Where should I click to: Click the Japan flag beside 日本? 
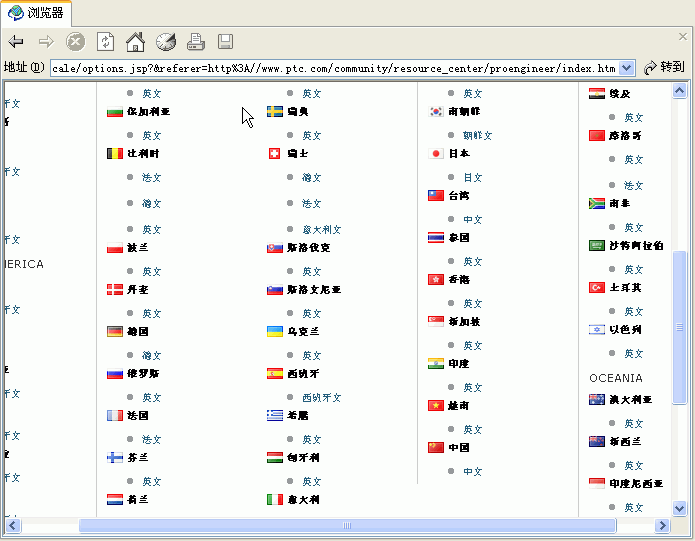click(436, 154)
